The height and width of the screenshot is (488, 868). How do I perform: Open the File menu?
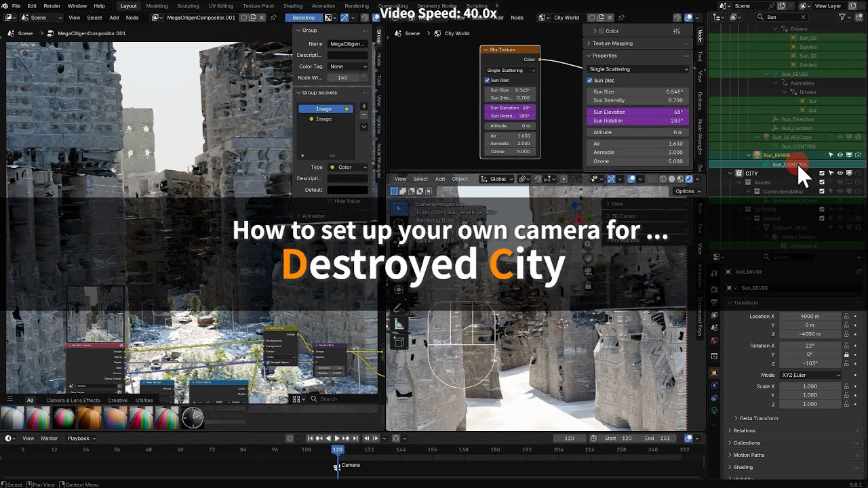point(16,5)
